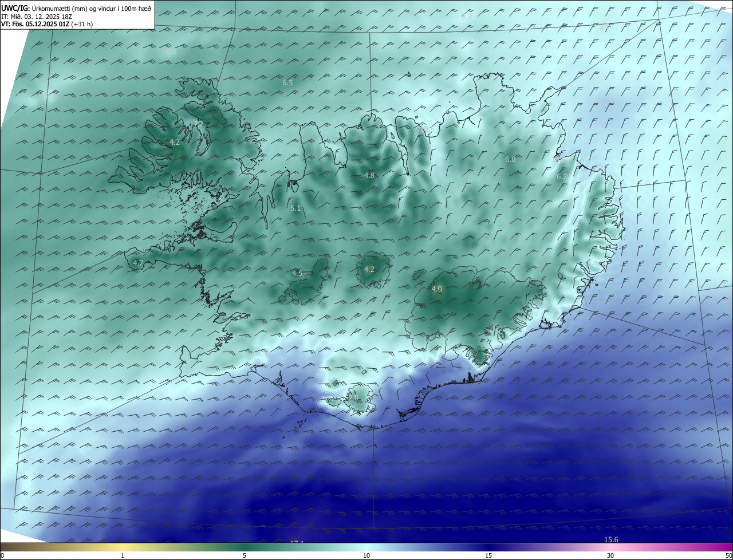
Task: Click the '6.0' value label in northeast Iceland
Action: coord(510,160)
